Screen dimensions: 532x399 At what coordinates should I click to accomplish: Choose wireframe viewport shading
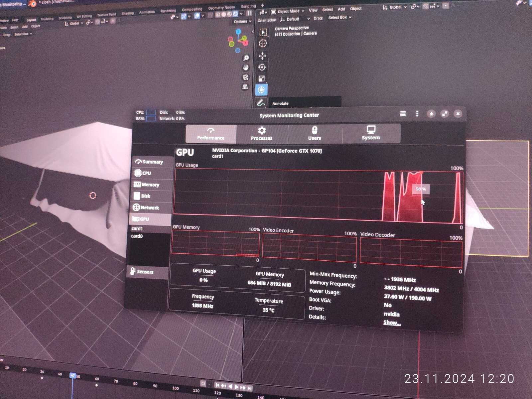pyautogui.click(x=218, y=15)
